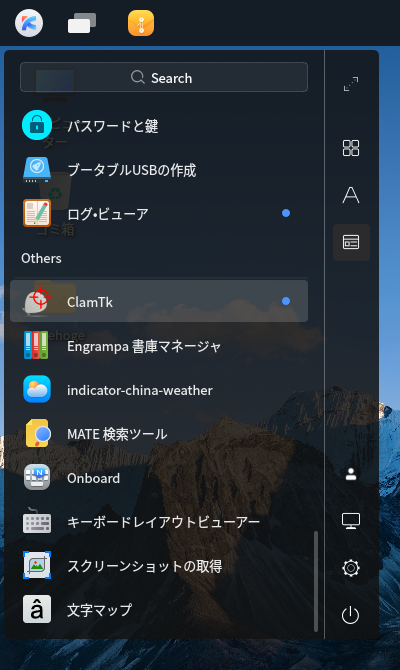The image size is (400, 670).
Task: Click the power button icon
Action: coord(350,615)
